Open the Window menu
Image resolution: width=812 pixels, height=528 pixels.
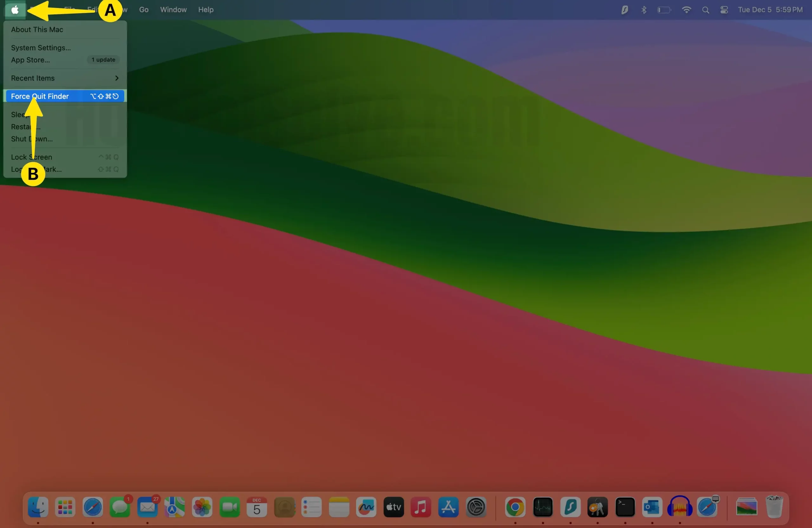(x=173, y=10)
